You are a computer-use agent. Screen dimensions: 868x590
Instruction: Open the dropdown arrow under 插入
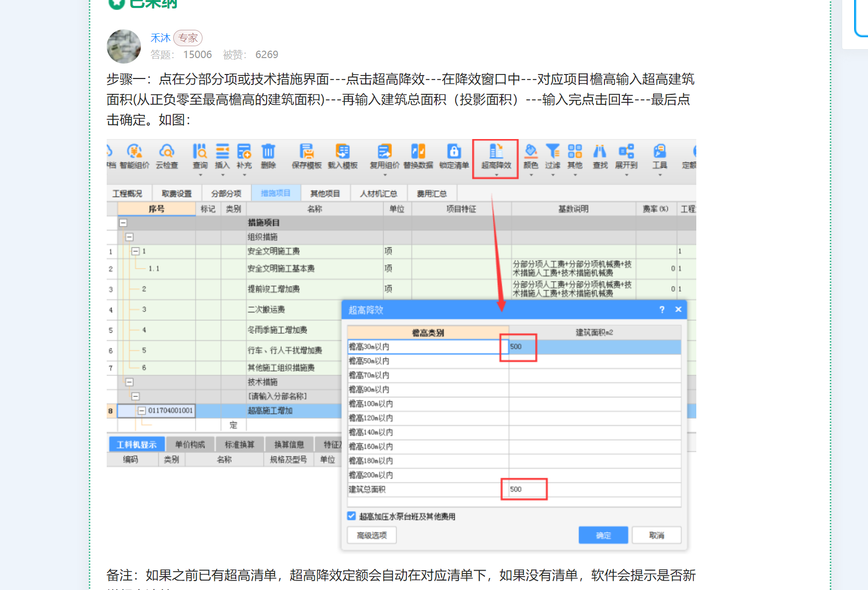pyautogui.click(x=222, y=175)
